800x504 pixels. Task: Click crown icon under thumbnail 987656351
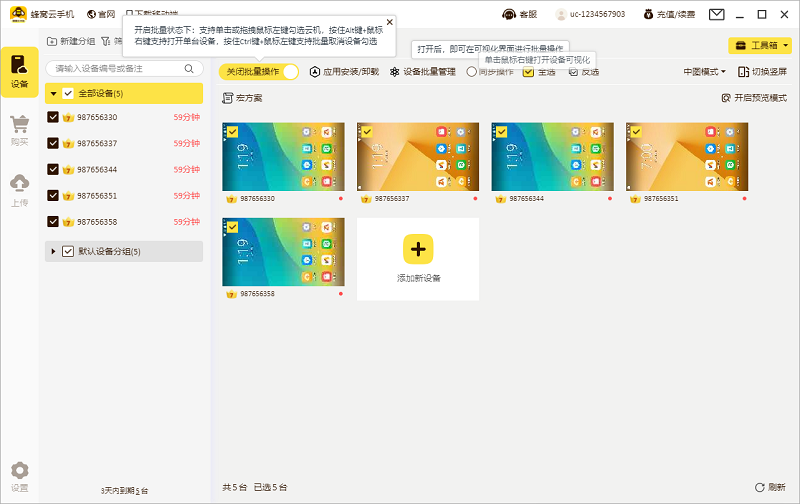click(635, 199)
